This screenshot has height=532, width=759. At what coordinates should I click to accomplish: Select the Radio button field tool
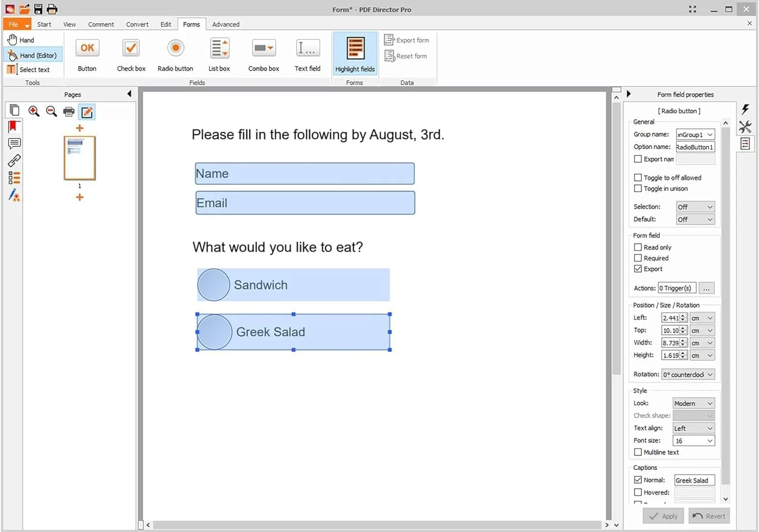[175, 54]
